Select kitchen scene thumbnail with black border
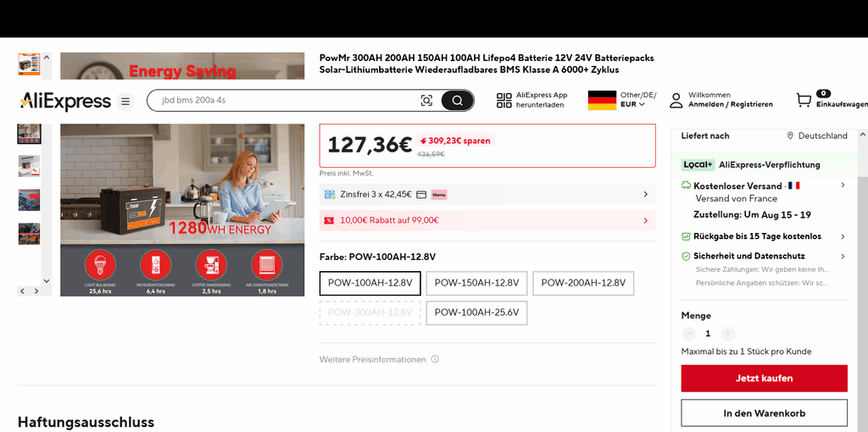Screen dimensions: 868x432 tap(30, 133)
